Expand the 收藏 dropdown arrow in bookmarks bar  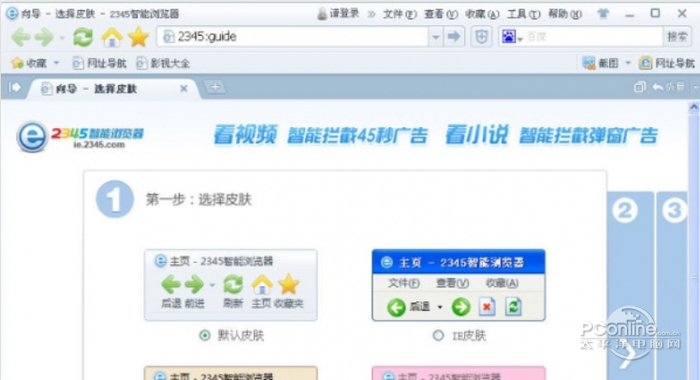point(57,63)
